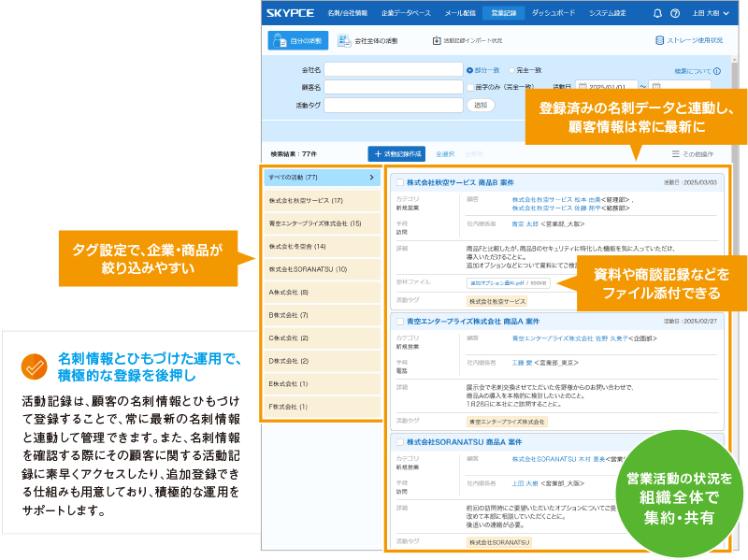Click the 全選択 link
748x560 pixels.
(x=445, y=154)
